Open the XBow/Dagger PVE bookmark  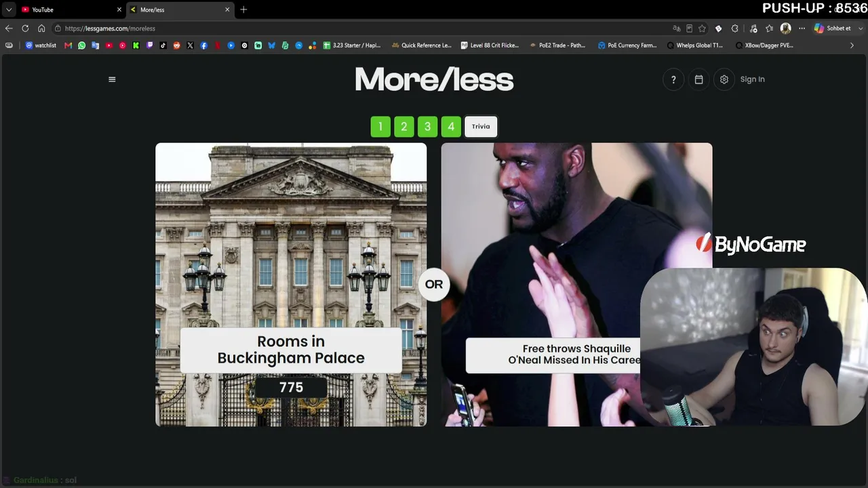click(764, 45)
